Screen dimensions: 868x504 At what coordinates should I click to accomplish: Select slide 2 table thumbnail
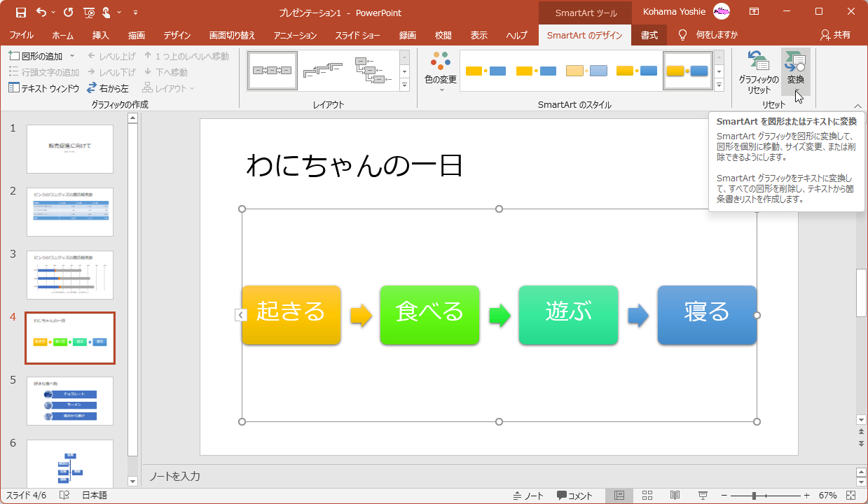coord(70,212)
